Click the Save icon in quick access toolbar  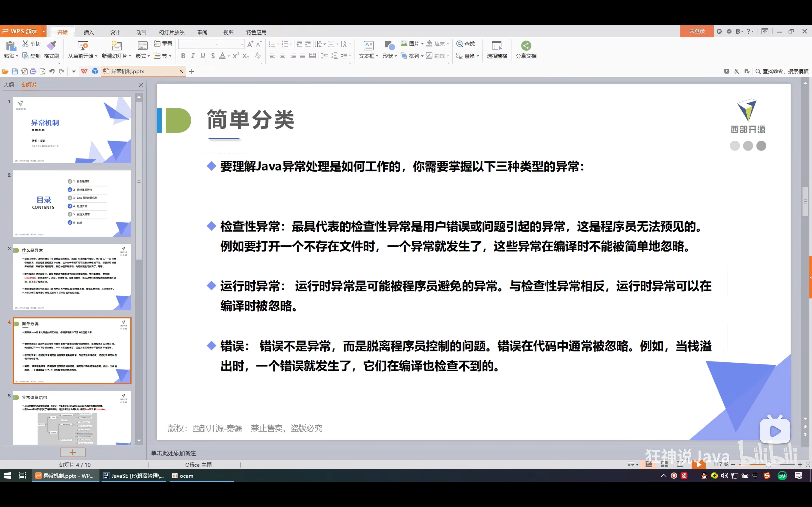tap(14, 71)
